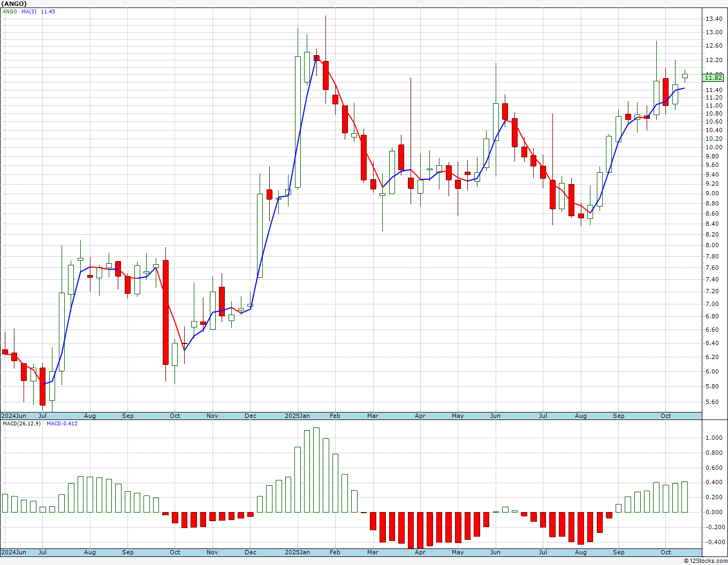Click the 13.40 price axis label

(x=713, y=19)
